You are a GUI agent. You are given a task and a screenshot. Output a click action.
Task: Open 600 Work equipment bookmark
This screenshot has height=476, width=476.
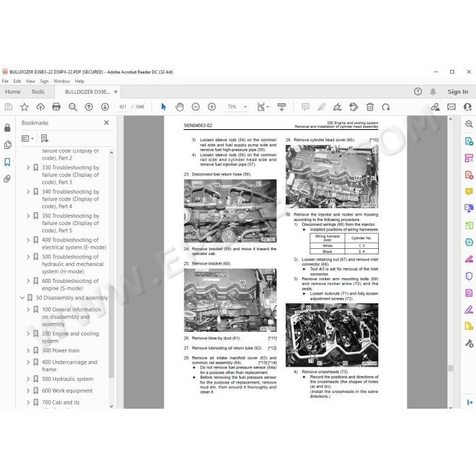pyautogui.click(x=67, y=391)
